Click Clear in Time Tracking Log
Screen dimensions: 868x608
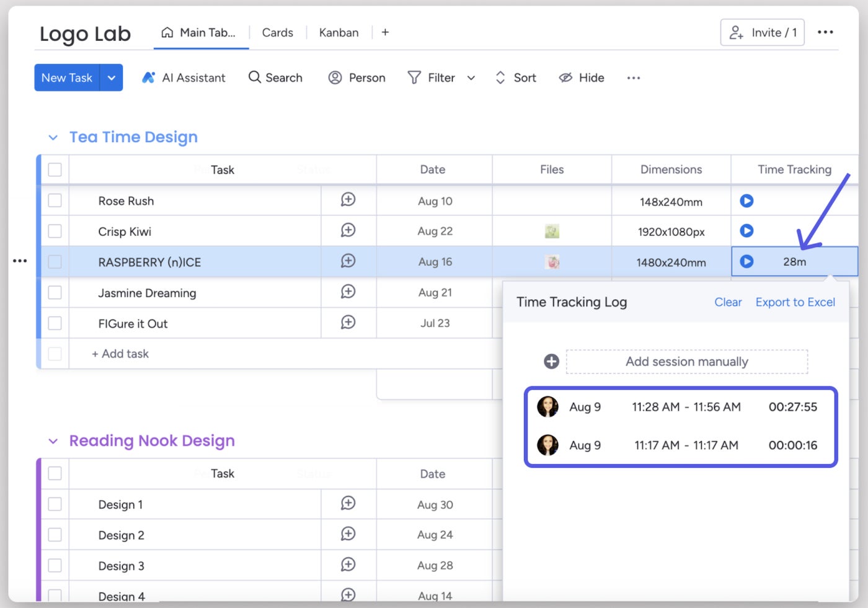[728, 302]
